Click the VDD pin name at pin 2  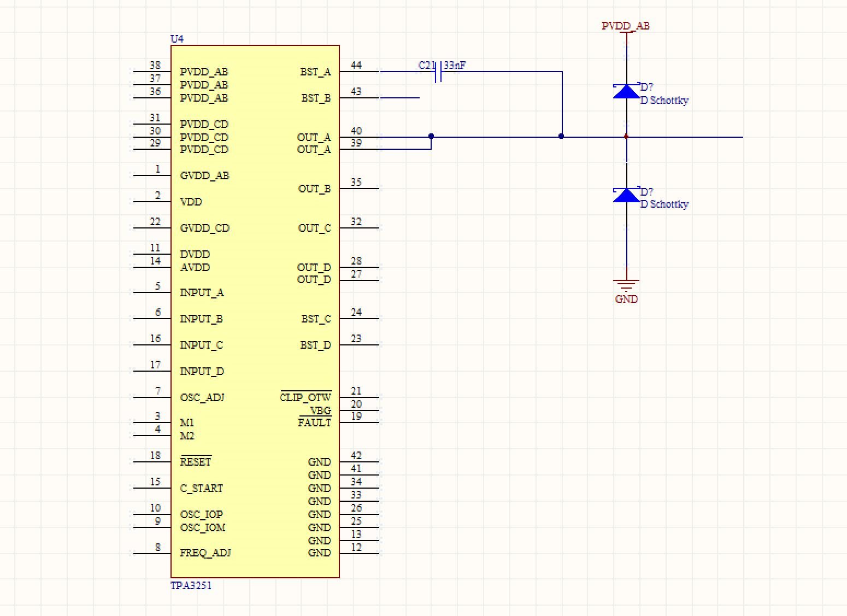tap(191, 202)
